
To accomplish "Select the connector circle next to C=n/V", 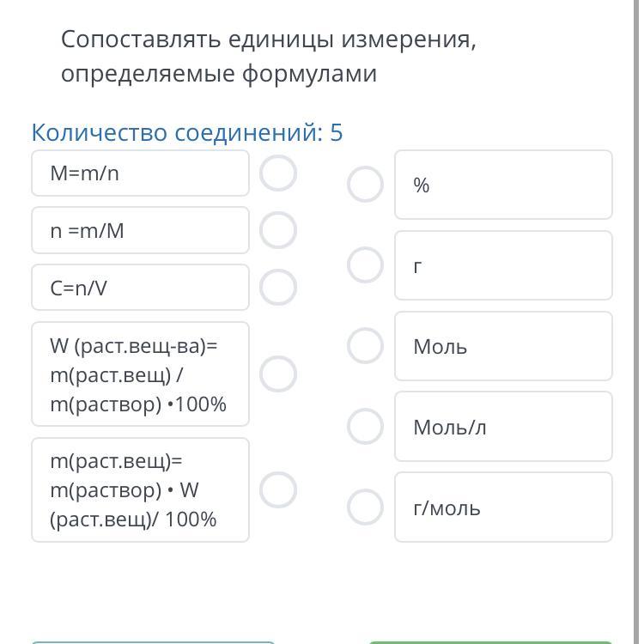I will click(278, 288).
